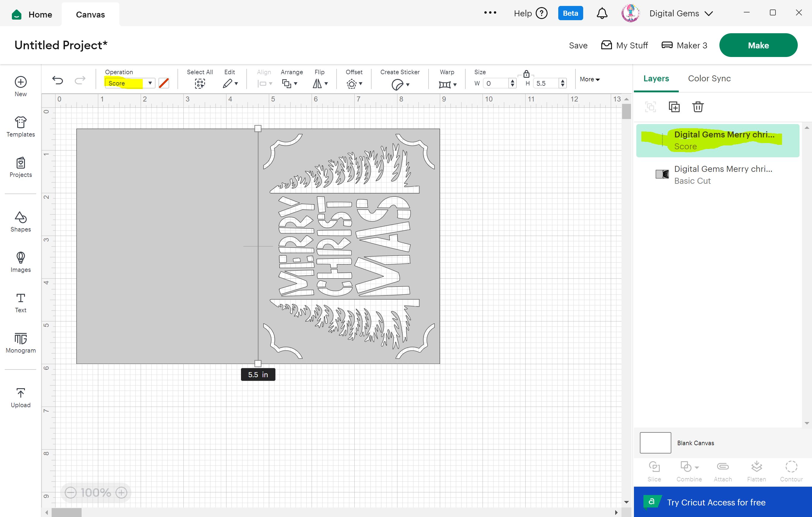Image resolution: width=812 pixels, height=517 pixels.
Task: Expand the More toolbar menu
Action: tap(589, 79)
